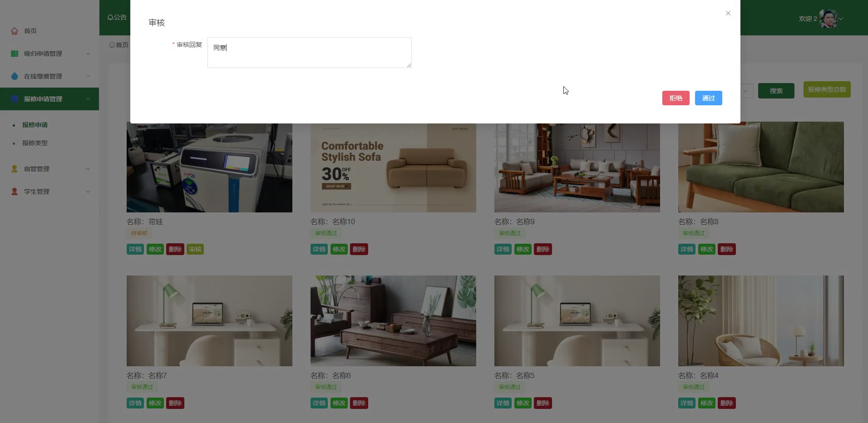Click the 学生管理 person icon

point(15,192)
